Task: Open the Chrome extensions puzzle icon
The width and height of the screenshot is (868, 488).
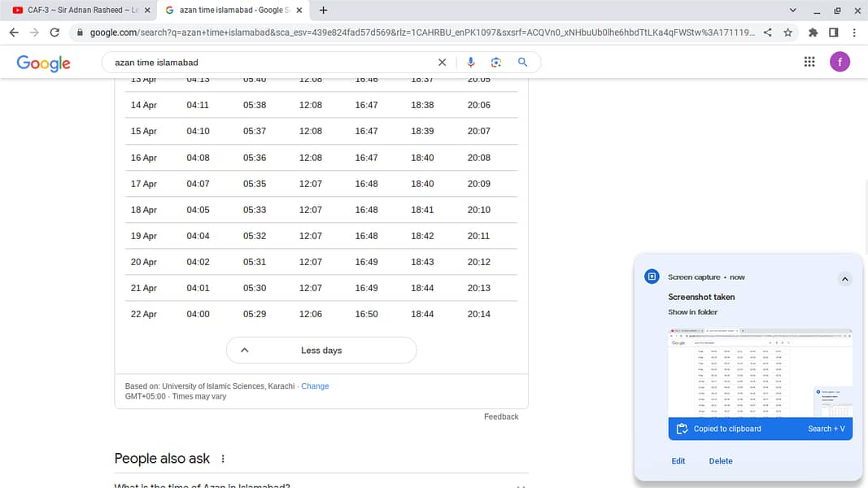Action: tap(812, 33)
